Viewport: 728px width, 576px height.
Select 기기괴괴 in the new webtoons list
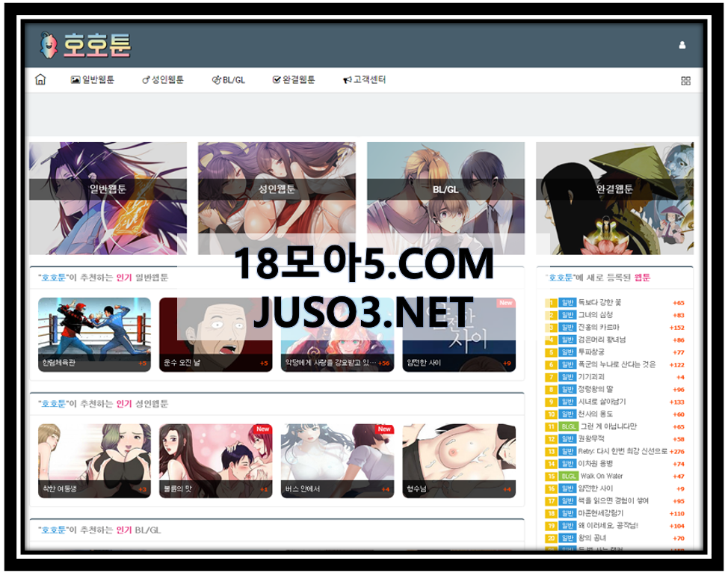point(591,377)
